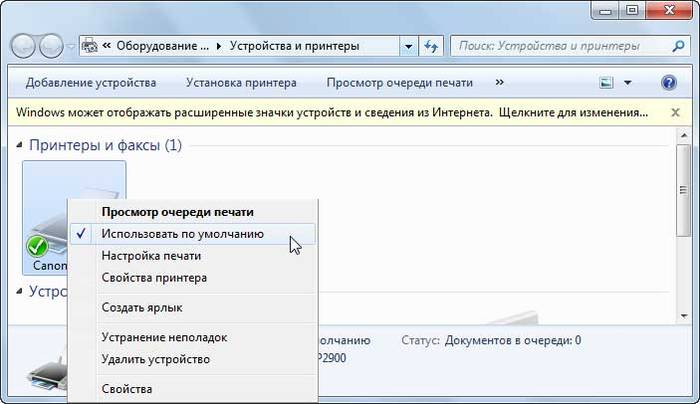Click the devices icon in the address bar
This screenshot has width=700, height=404.
click(x=89, y=46)
